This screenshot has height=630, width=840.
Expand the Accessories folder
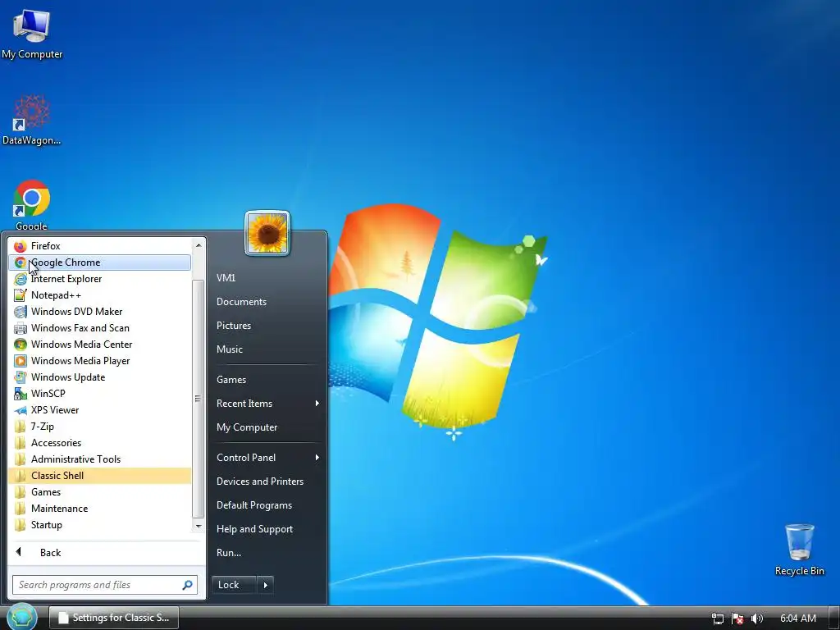[99, 443]
